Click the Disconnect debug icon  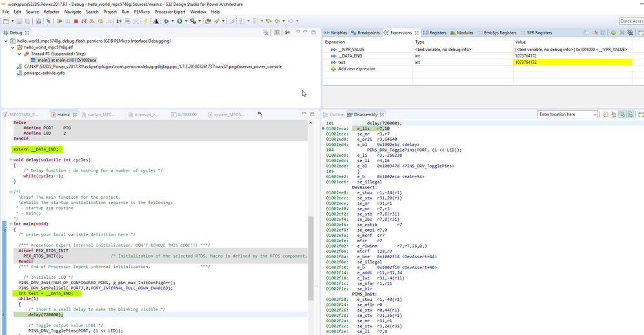tap(83, 21)
